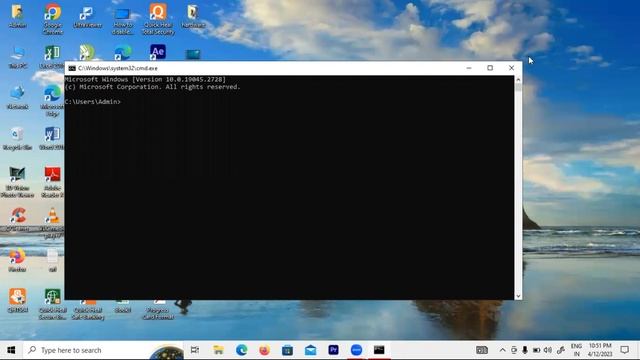This screenshot has width=640, height=360.
Task: Open the This PC desktop icon
Action: pyautogui.click(x=18, y=57)
